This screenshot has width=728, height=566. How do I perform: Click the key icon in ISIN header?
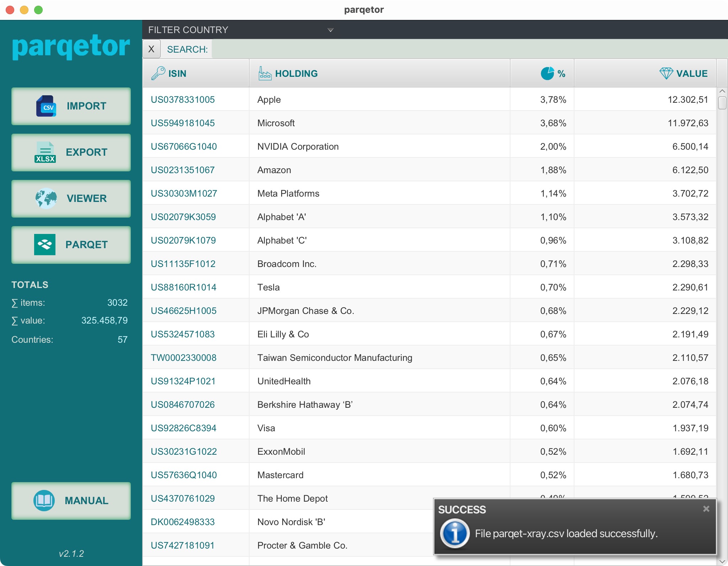(158, 73)
